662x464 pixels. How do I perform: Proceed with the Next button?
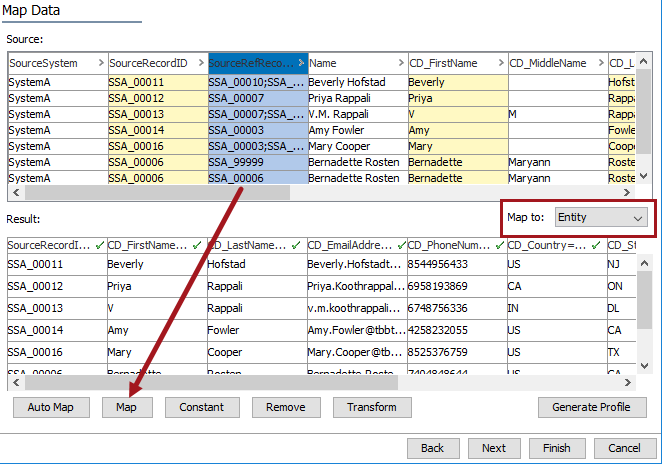494,448
